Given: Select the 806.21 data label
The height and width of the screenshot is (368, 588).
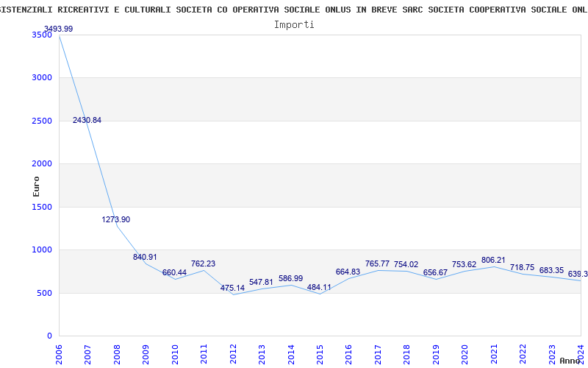Looking at the screenshot, I should (493, 260).
